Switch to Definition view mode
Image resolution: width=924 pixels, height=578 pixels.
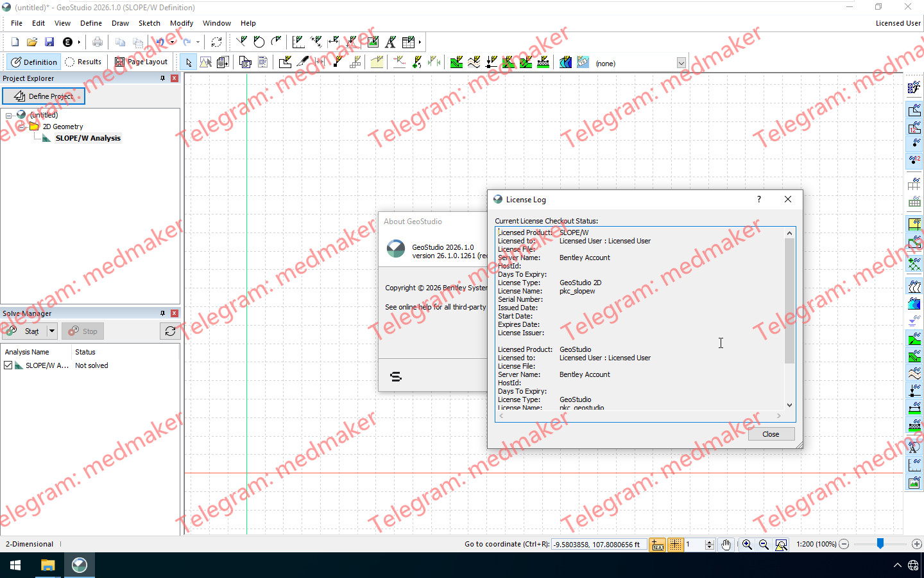pyautogui.click(x=34, y=62)
